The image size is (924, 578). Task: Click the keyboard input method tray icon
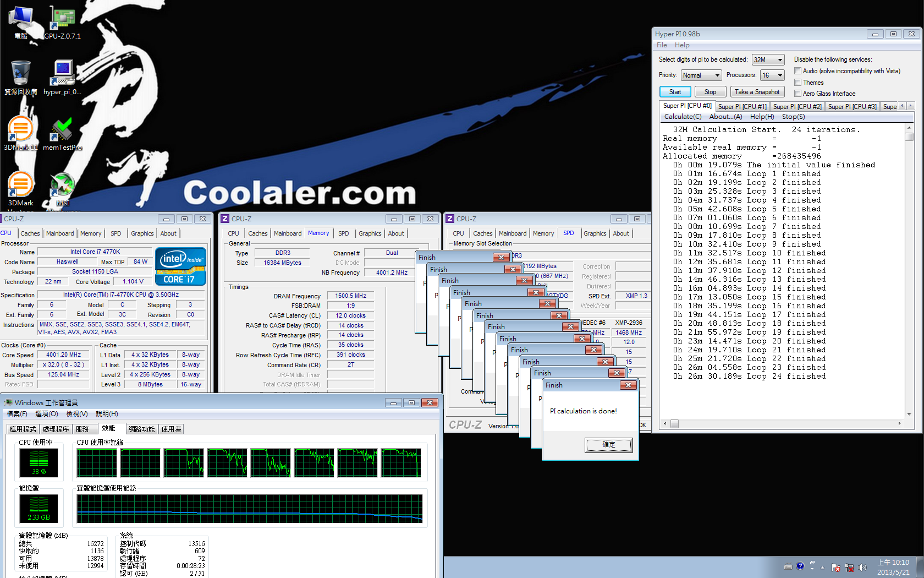point(788,567)
